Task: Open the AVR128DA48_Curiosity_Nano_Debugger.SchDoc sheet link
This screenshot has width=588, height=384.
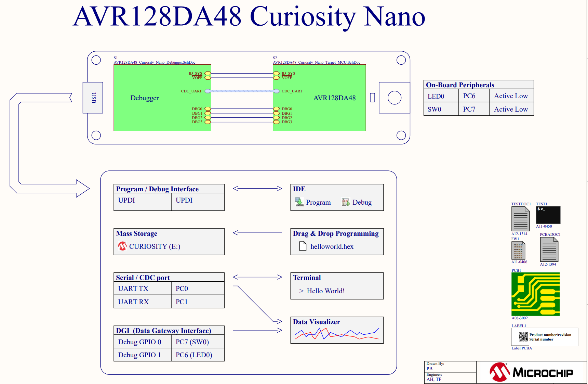Action: pyautogui.click(x=154, y=62)
